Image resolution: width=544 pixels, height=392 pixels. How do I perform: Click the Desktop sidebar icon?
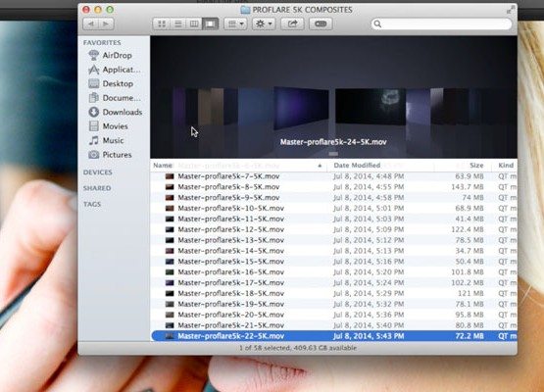point(94,83)
